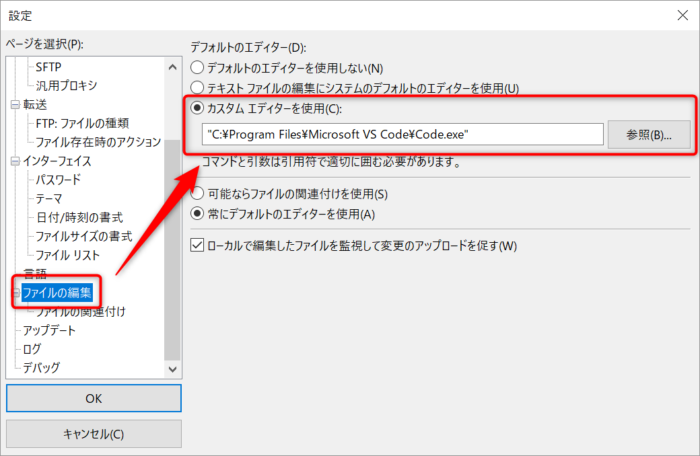The height and width of the screenshot is (456, 700).
Task: Collapse the インターフェイス tree node
Action: [x=15, y=160]
